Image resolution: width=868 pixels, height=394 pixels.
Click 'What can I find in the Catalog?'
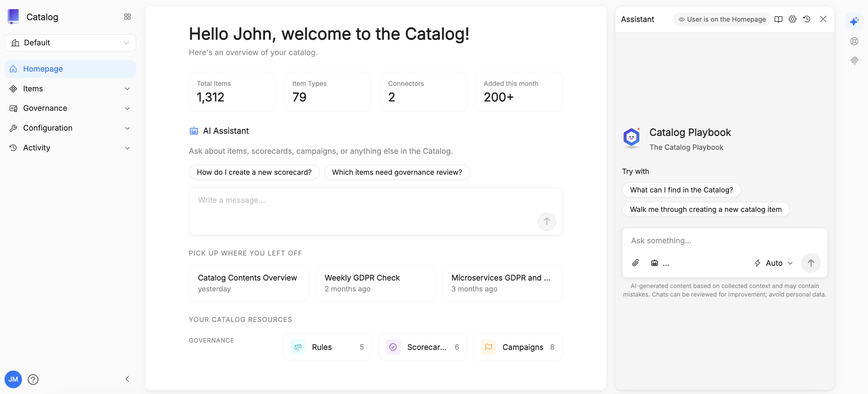pyautogui.click(x=681, y=190)
